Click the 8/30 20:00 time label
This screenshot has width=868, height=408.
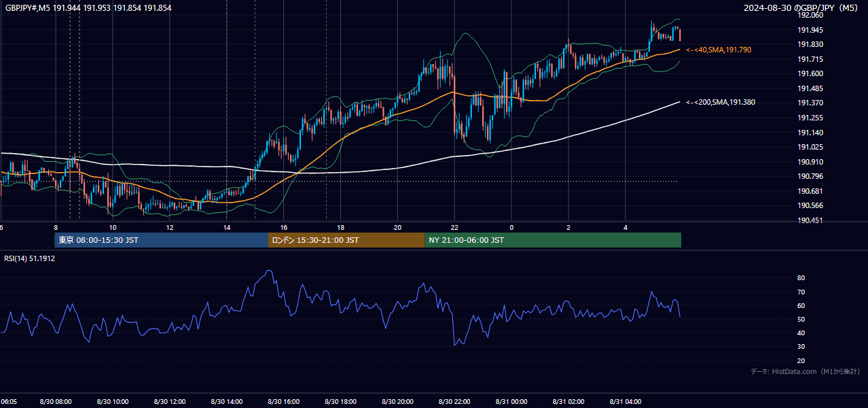point(398,402)
